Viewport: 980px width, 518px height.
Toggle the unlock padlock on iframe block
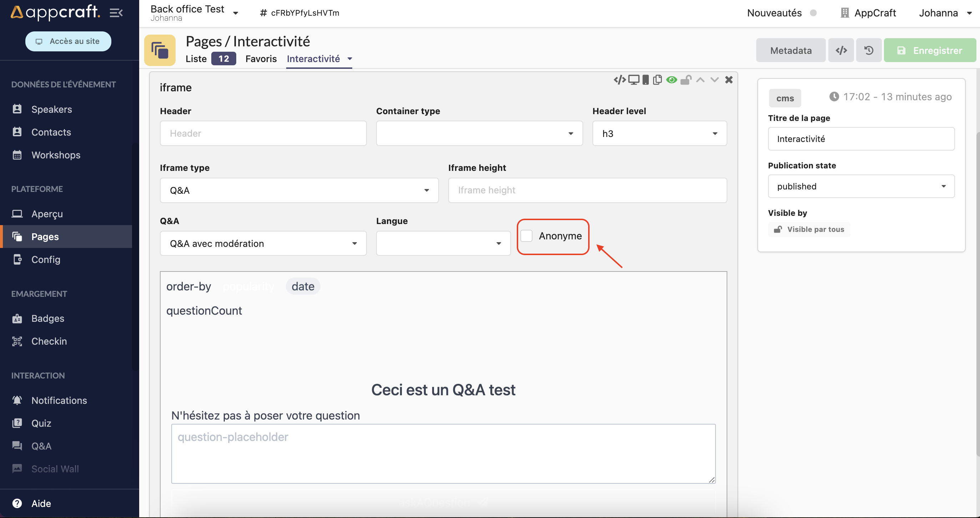(686, 80)
